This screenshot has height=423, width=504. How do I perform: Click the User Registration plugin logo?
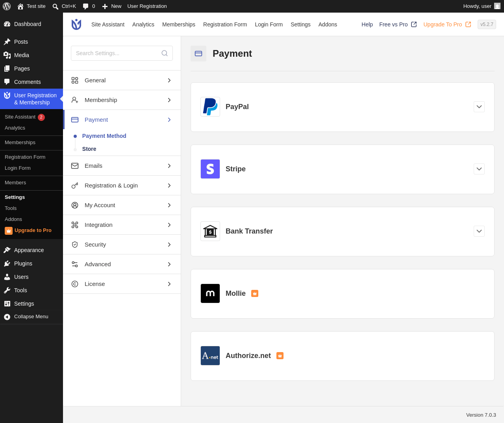(76, 24)
